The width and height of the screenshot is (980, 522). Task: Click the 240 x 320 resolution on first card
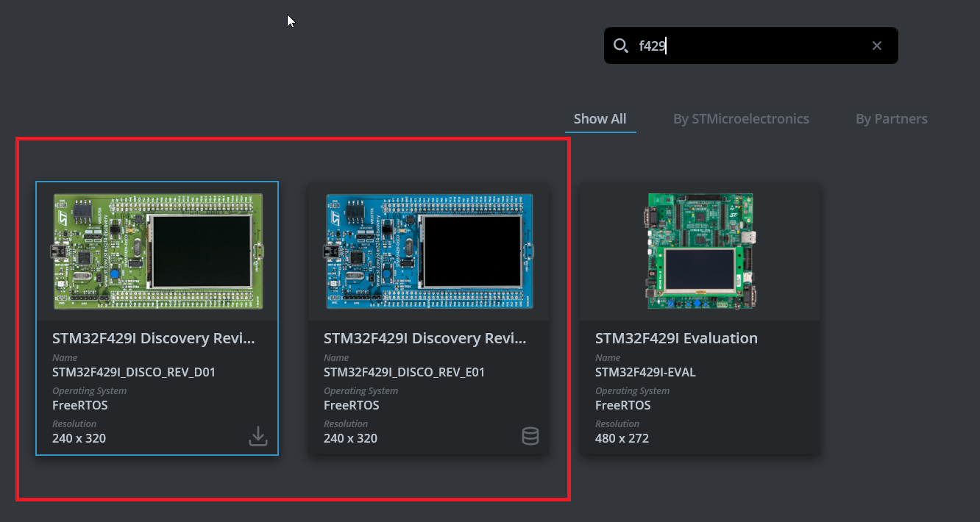(79, 438)
